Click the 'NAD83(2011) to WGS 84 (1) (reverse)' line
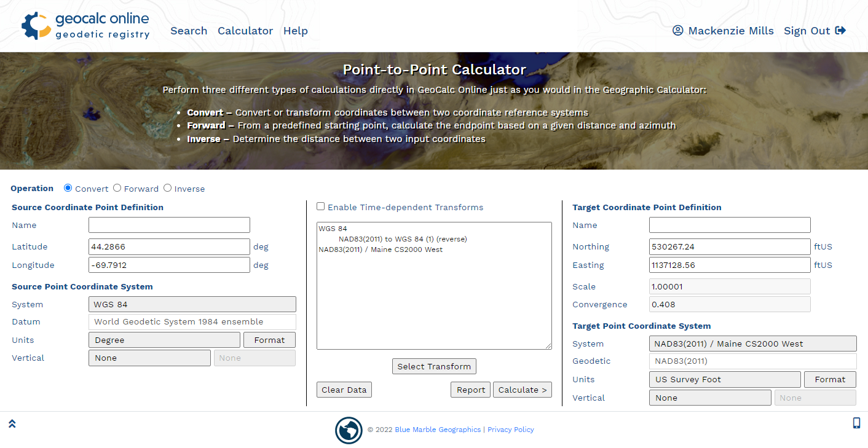Image resolution: width=868 pixels, height=448 pixels. (x=403, y=239)
